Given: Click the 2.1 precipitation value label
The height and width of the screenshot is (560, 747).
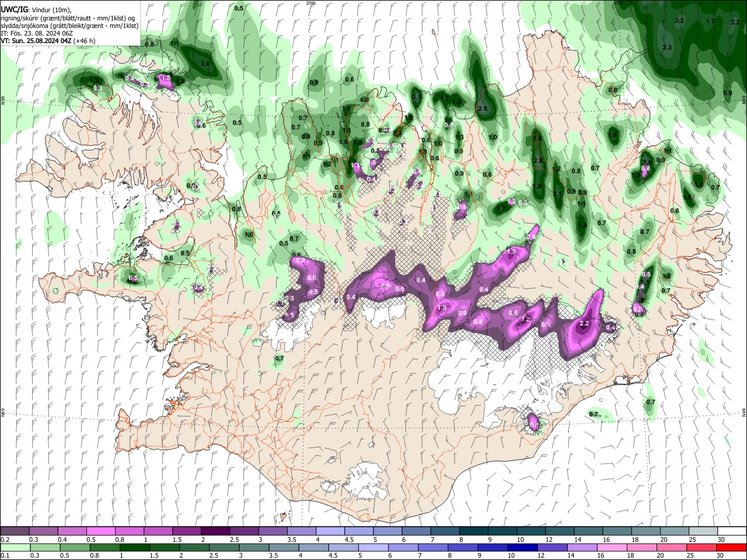Looking at the screenshot, I should (x=557, y=194).
